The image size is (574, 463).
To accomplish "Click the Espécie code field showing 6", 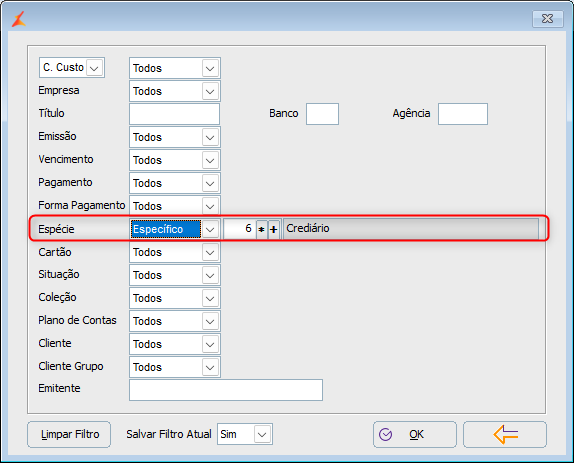I will coord(239,229).
